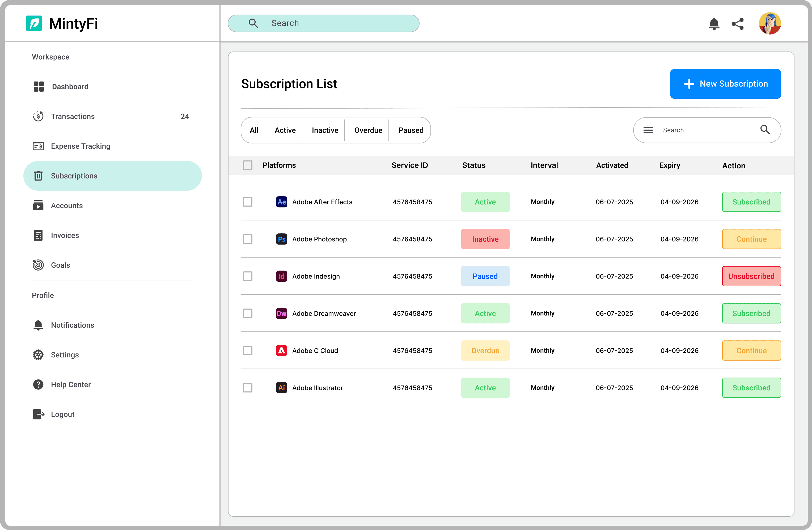Switch to the Inactive filter tab
Viewport: 812px width, 530px height.
click(x=325, y=130)
